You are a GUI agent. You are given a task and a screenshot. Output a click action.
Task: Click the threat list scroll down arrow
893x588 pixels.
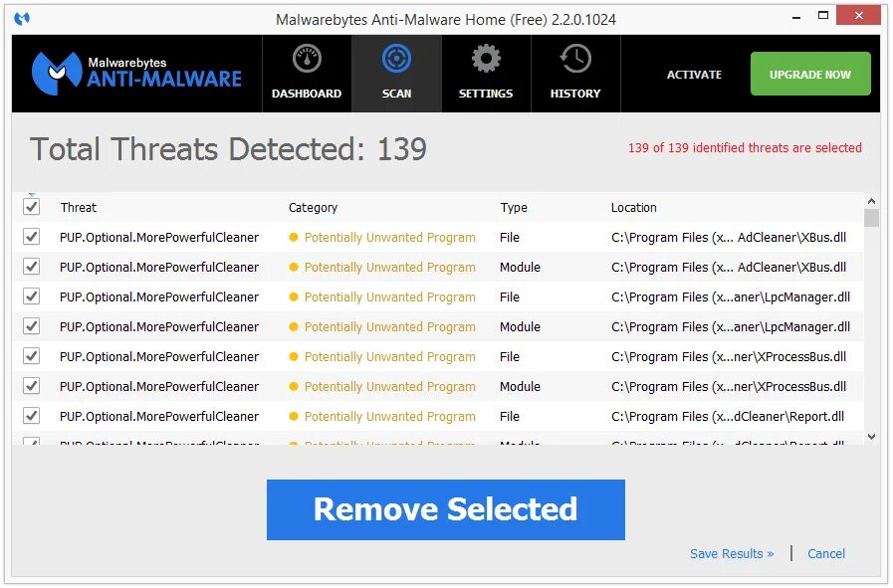pos(871,437)
